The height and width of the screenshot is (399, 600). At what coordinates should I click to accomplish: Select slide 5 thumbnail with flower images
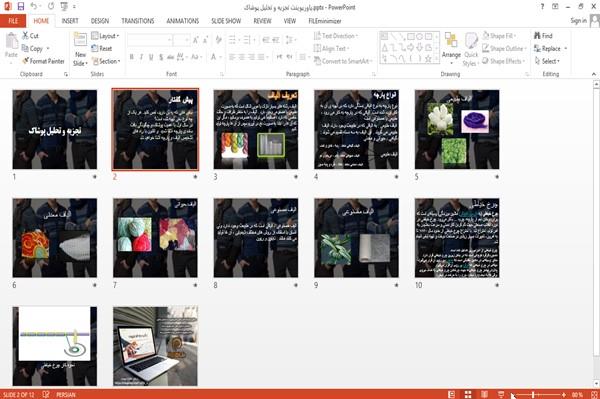tap(457, 129)
